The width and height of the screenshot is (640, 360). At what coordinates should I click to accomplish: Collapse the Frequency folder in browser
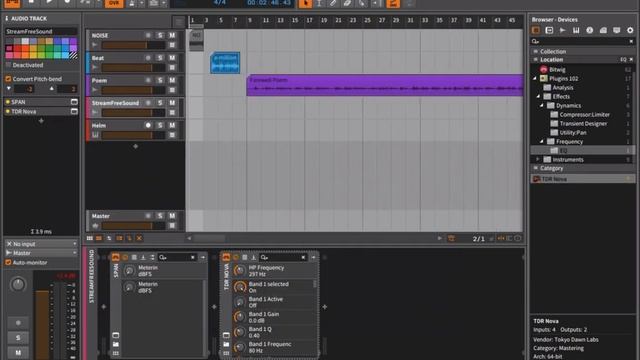point(542,141)
